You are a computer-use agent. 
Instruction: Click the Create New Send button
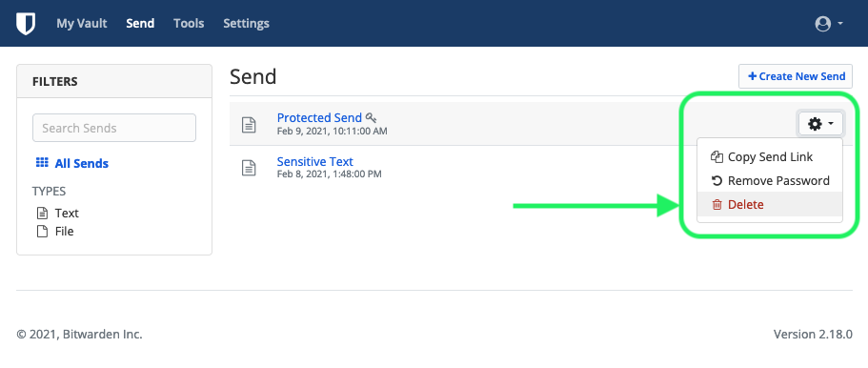tap(796, 76)
